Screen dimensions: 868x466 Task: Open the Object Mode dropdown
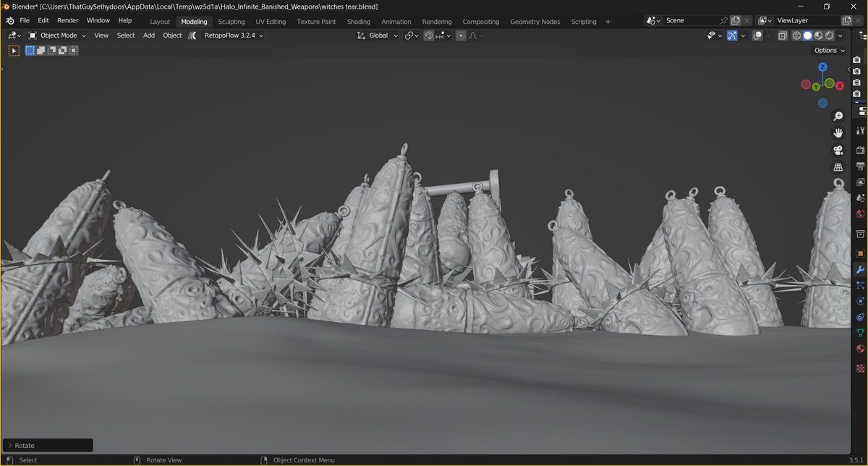(x=57, y=35)
